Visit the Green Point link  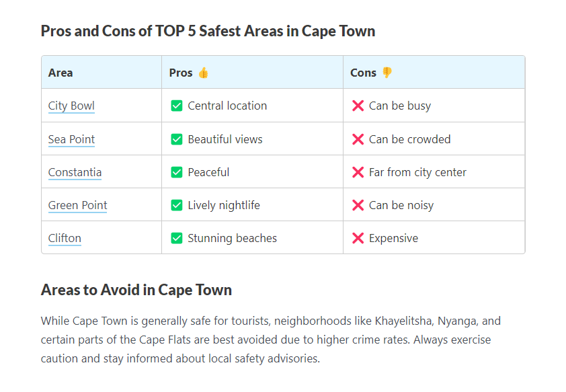(77, 205)
